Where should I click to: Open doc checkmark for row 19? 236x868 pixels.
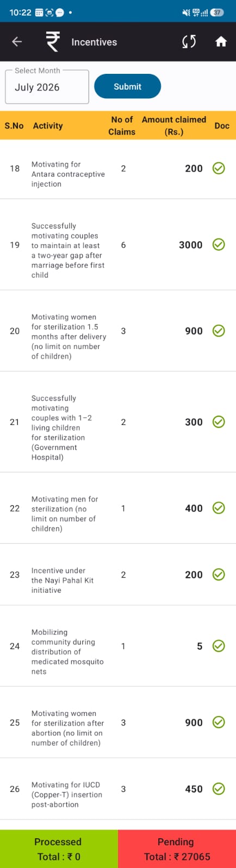[219, 245]
